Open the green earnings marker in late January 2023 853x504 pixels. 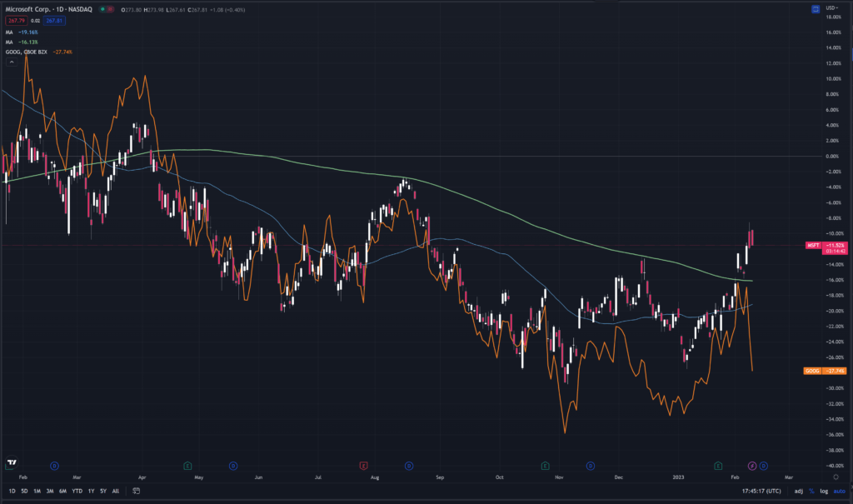718,466
